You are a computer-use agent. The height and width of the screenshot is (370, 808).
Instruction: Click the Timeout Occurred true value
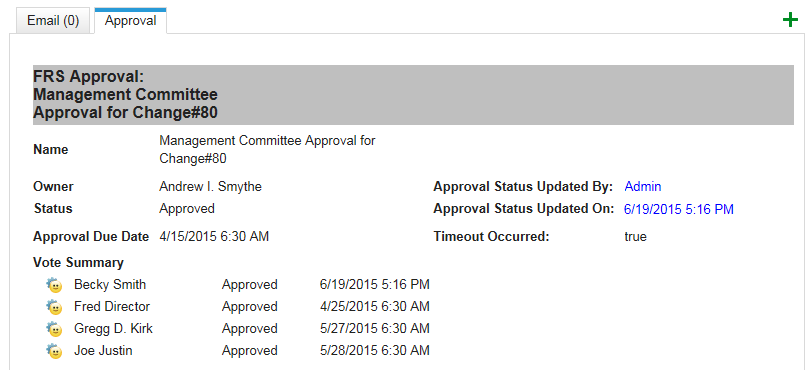(x=635, y=237)
